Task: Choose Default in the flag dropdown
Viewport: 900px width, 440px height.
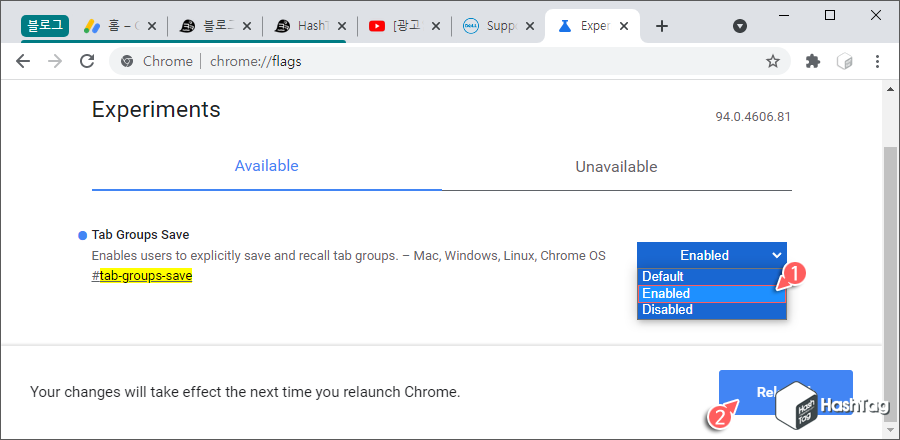Action: 712,277
